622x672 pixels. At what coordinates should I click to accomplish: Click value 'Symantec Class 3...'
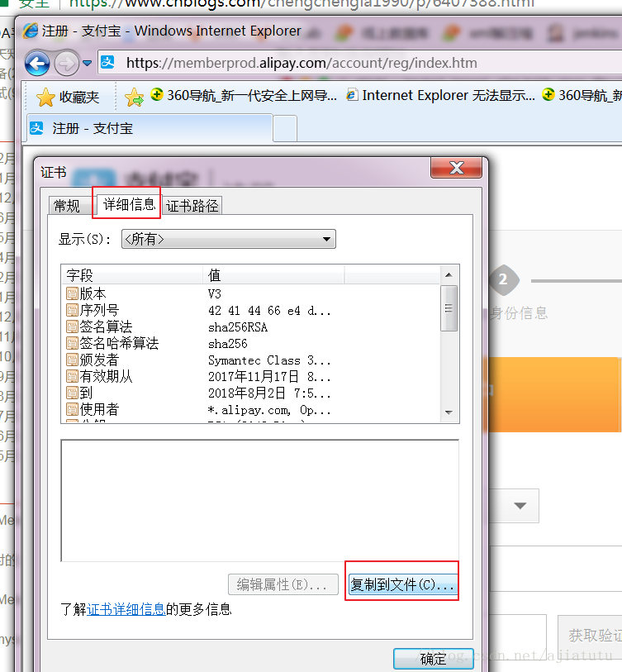click(x=269, y=360)
